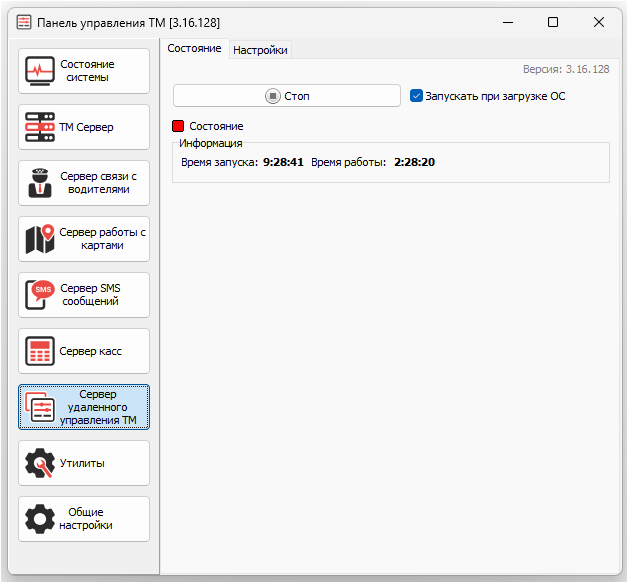Open Сервер связи с водителями
The image size is (628, 583).
[x=84, y=183]
